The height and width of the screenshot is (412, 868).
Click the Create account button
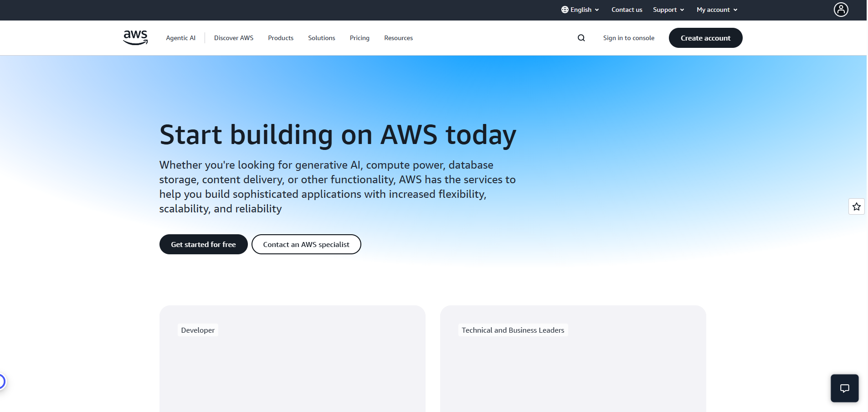point(705,38)
